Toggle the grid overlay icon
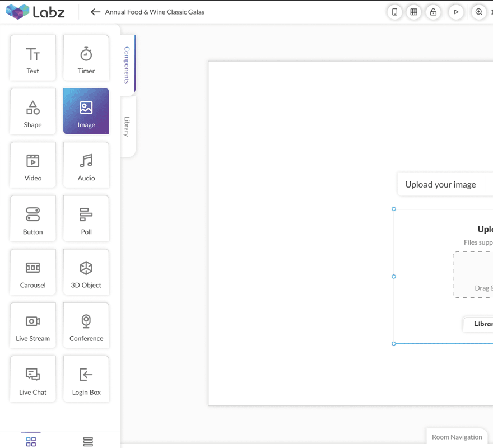This screenshot has height=448, width=493. point(414,12)
